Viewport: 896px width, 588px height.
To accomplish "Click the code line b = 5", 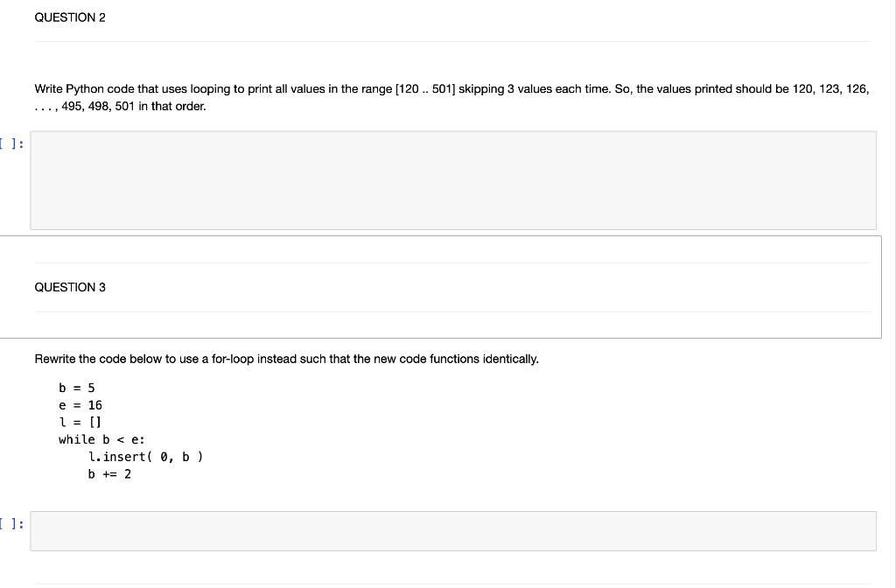I will point(76,387).
